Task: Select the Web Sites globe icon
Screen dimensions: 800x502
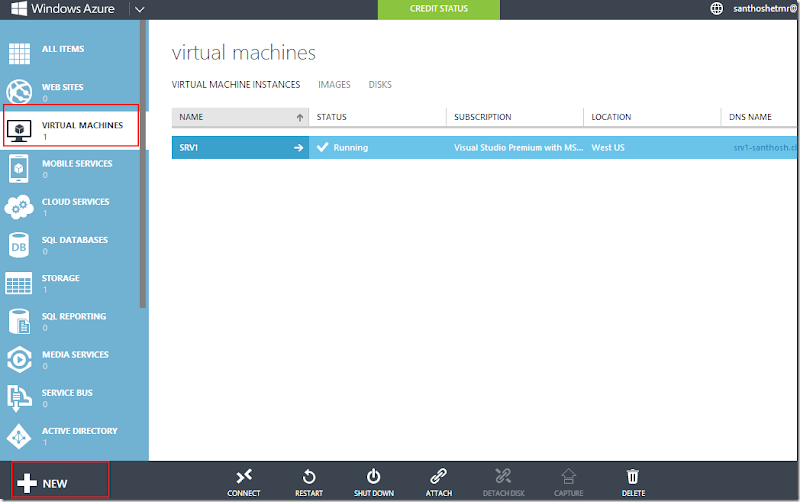Action: (x=19, y=92)
